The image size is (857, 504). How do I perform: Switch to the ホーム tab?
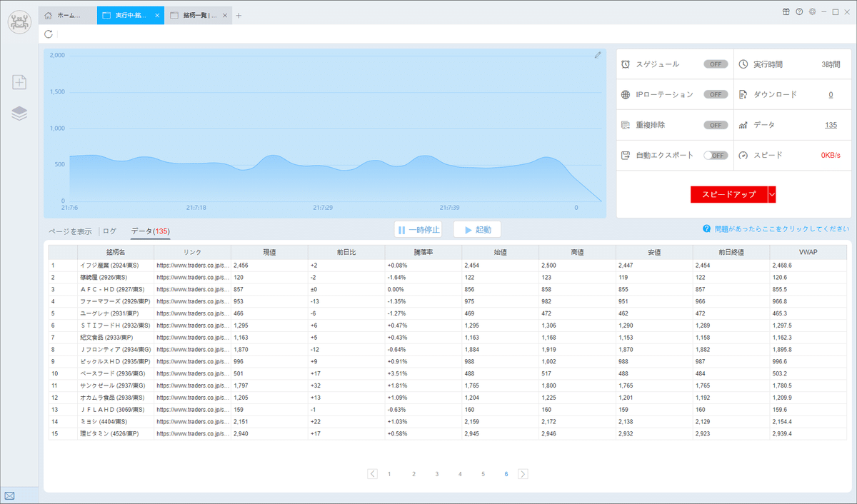coord(68,15)
